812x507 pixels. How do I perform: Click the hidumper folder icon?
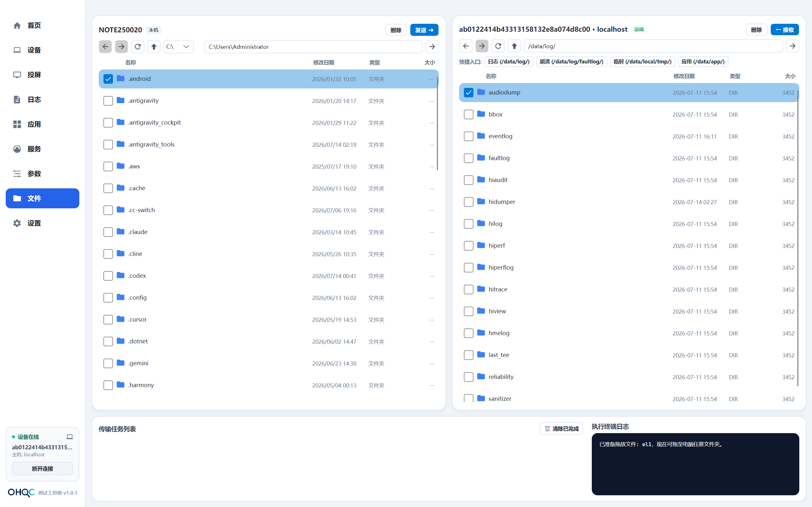[481, 201]
